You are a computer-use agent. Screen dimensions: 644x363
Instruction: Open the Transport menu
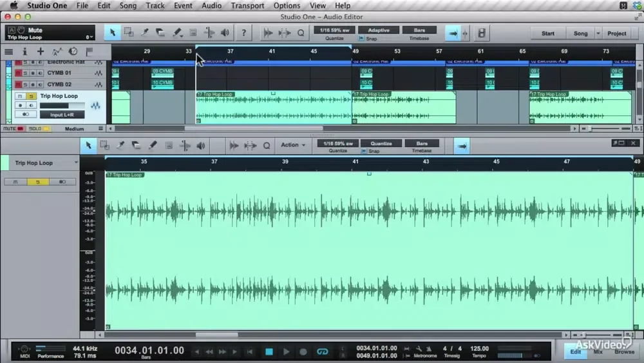(x=247, y=5)
